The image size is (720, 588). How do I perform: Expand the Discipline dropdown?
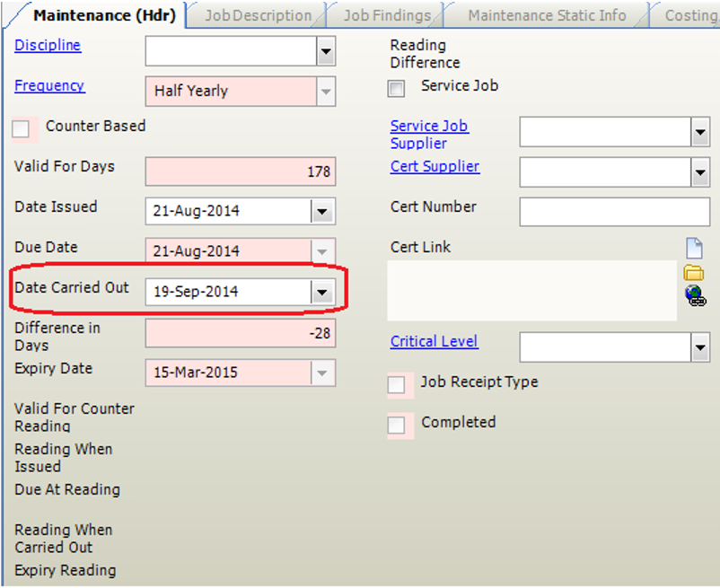(x=325, y=52)
